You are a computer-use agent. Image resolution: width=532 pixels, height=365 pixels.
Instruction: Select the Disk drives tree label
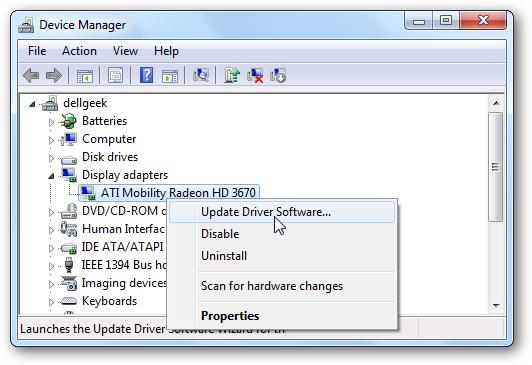(110, 157)
